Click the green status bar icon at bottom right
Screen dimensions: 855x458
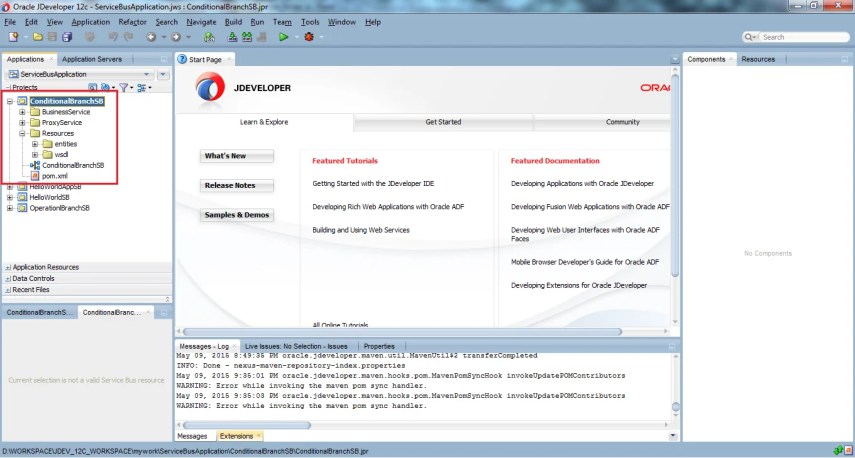(839, 450)
